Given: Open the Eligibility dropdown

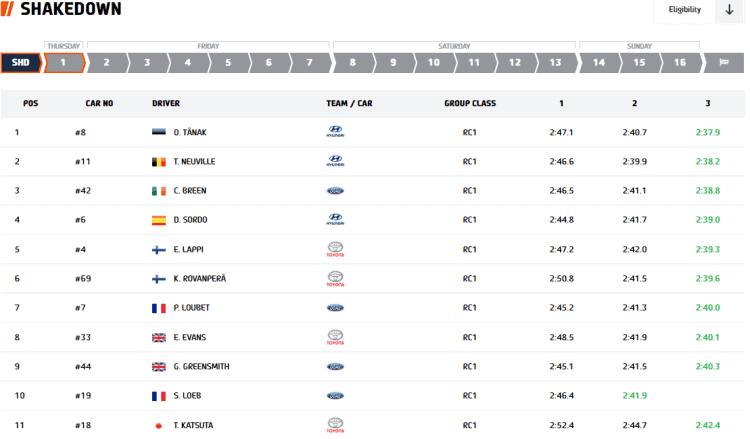Looking at the screenshot, I should pyautogui.click(x=685, y=10).
